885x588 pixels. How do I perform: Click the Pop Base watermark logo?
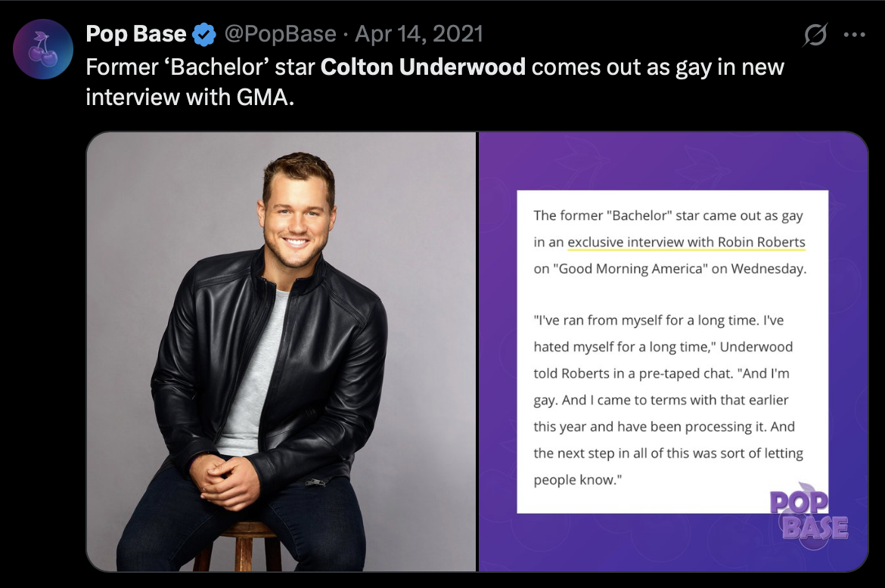click(x=808, y=516)
